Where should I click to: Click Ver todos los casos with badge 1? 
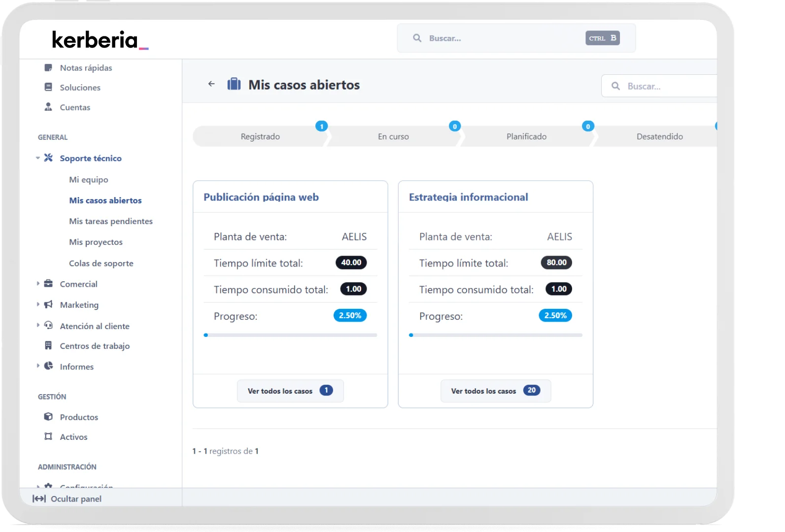tap(290, 391)
